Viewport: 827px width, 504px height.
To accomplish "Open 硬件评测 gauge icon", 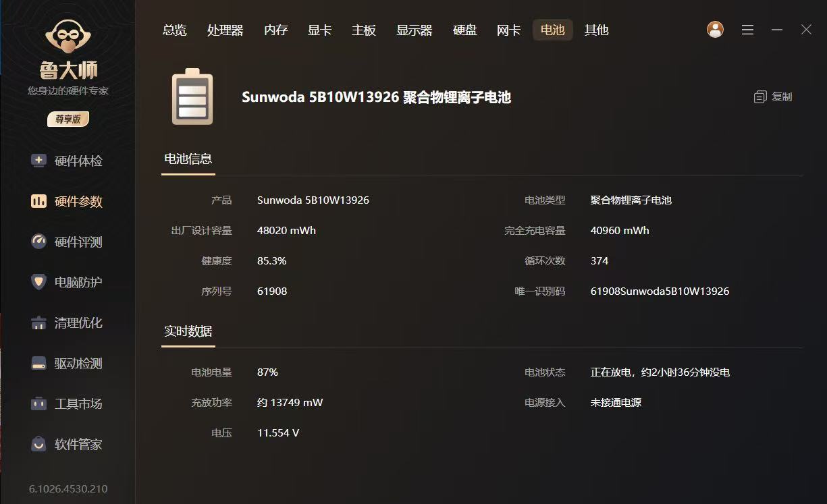I will (39, 242).
